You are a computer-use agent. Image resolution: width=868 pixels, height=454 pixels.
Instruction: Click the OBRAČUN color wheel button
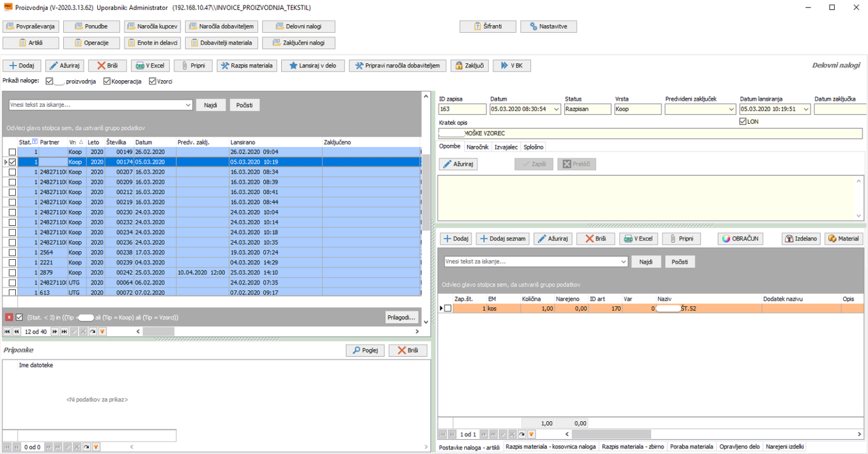pyautogui.click(x=741, y=239)
